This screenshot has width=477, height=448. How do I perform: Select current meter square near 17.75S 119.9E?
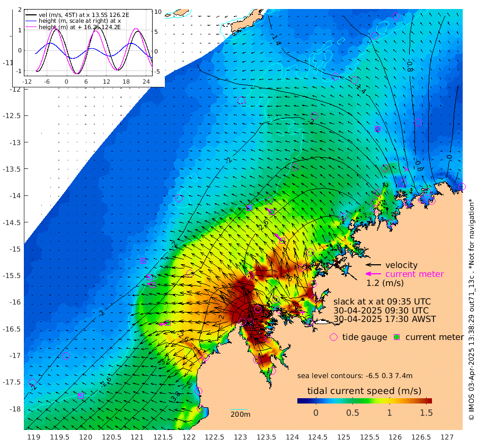tap(81, 396)
